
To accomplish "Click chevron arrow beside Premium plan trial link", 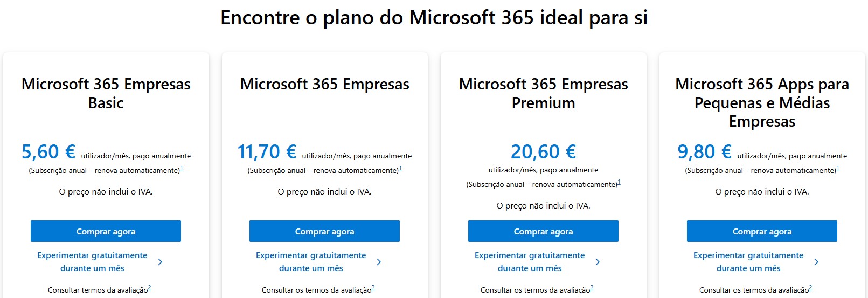I will (x=598, y=262).
